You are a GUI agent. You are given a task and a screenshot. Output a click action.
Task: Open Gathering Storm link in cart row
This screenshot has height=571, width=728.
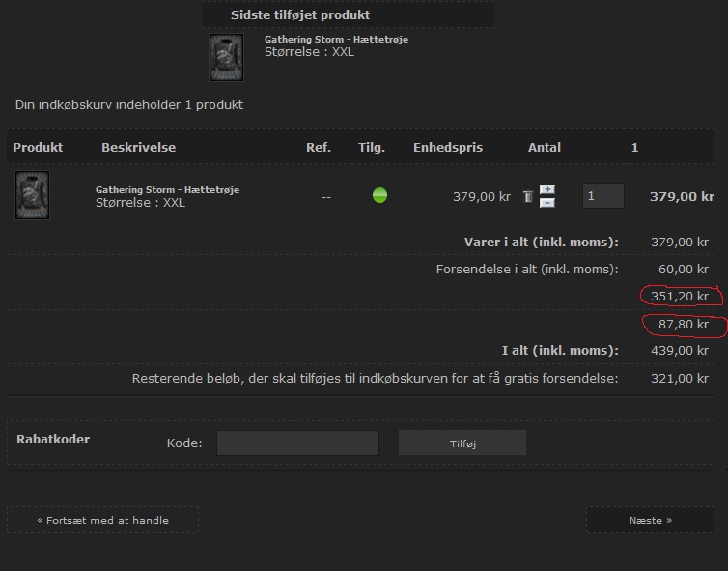(x=168, y=189)
